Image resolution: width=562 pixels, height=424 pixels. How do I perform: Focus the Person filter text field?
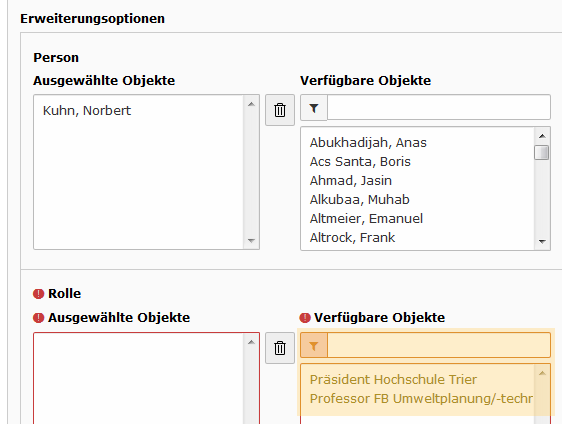439,107
